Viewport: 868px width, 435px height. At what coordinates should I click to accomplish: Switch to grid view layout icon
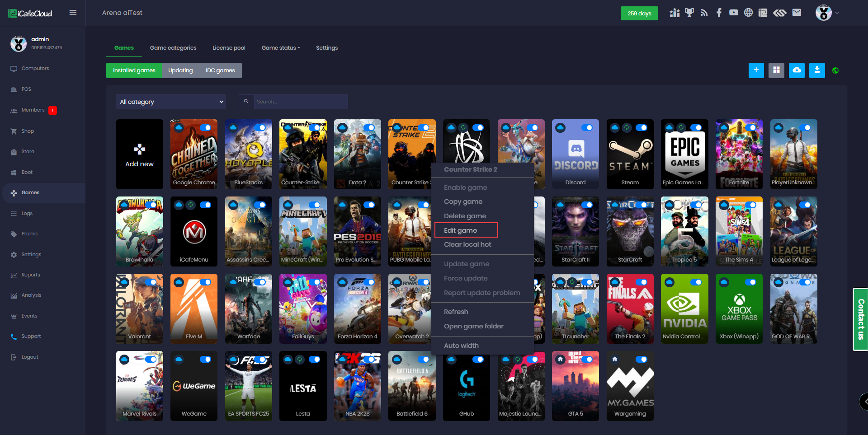[x=777, y=70]
